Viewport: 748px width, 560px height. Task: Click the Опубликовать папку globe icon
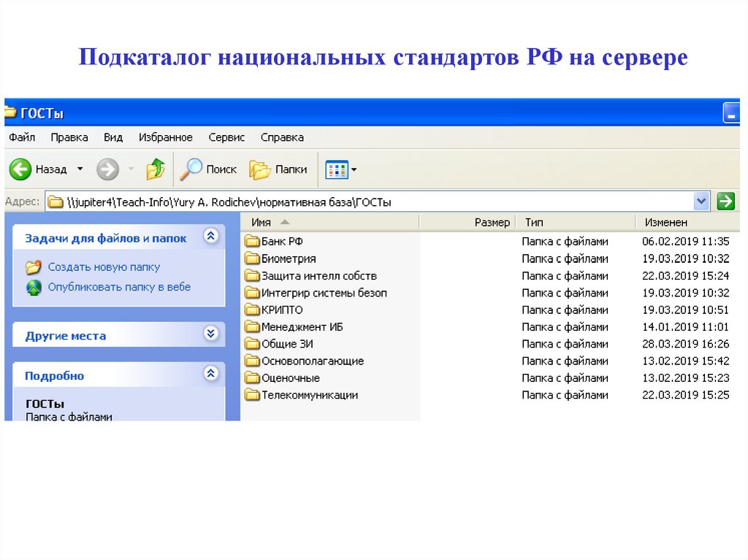click(x=34, y=287)
